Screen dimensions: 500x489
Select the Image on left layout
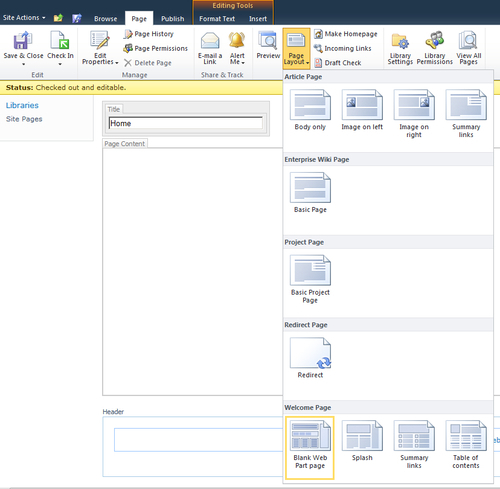[x=362, y=110]
